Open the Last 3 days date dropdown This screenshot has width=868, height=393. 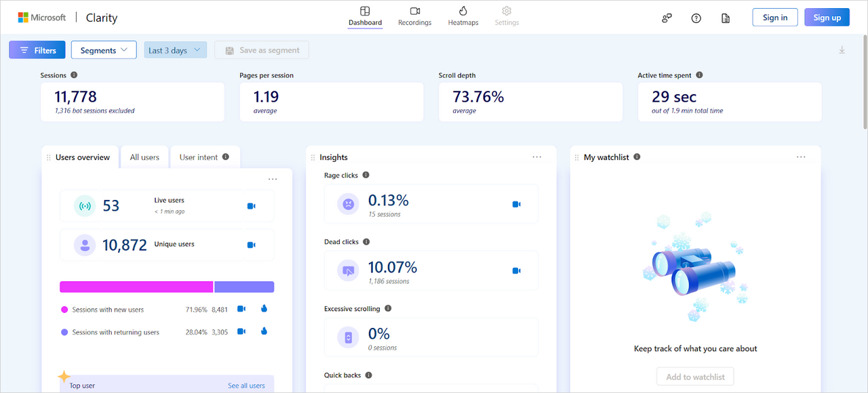click(x=175, y=50)
